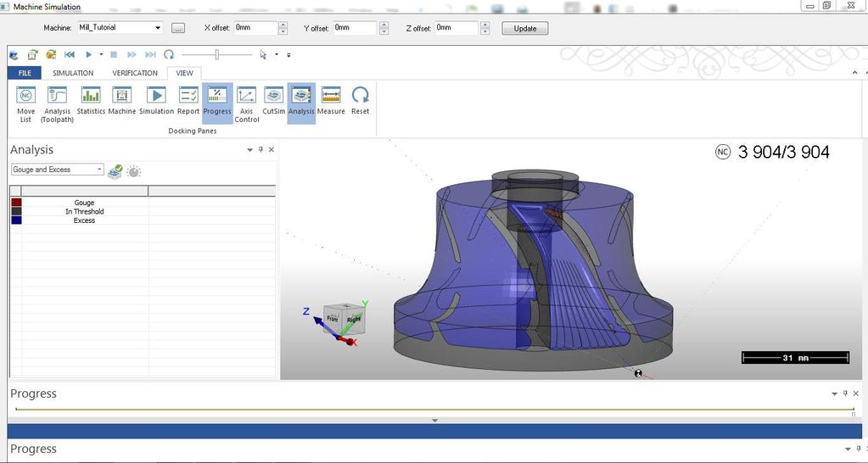Click the rewind to start playback button
This screenshot has width=868, height=463.
click(70, 54)
